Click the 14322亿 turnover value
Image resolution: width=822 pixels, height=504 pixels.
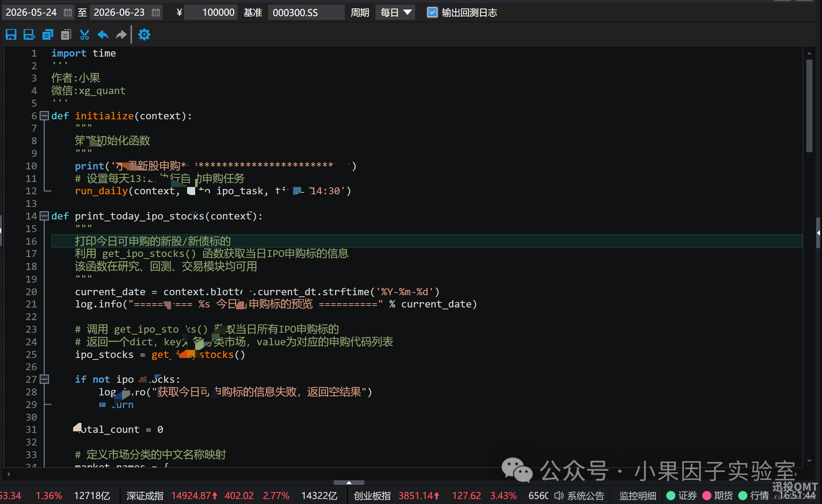319,496
